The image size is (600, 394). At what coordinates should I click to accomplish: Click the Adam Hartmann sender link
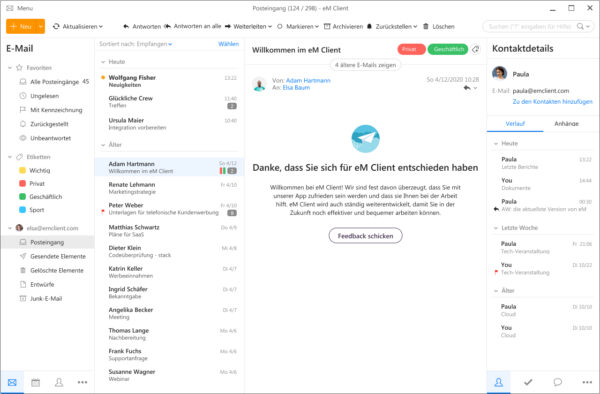(308, 80)
